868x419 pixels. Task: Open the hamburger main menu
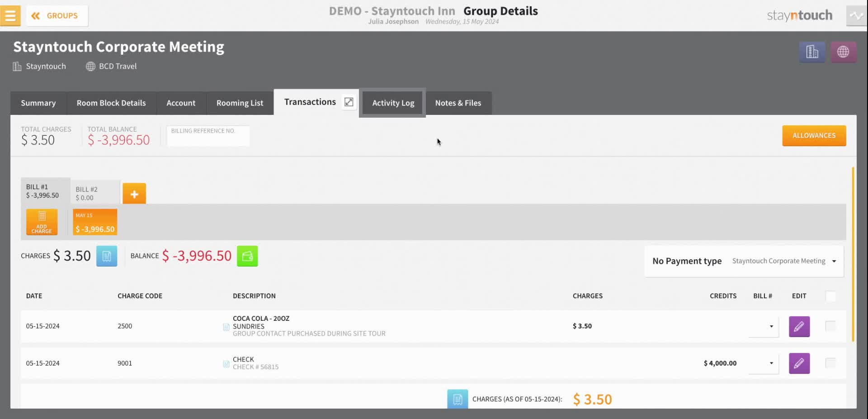coord(10,15)
